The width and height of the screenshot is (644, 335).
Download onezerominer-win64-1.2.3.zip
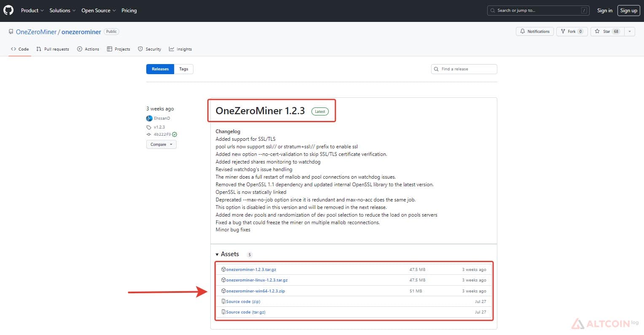[x=255, y=291]
